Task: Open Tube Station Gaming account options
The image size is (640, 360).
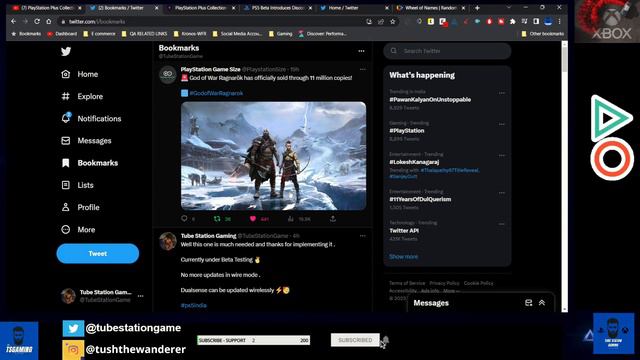Action: tap(141, 296)
